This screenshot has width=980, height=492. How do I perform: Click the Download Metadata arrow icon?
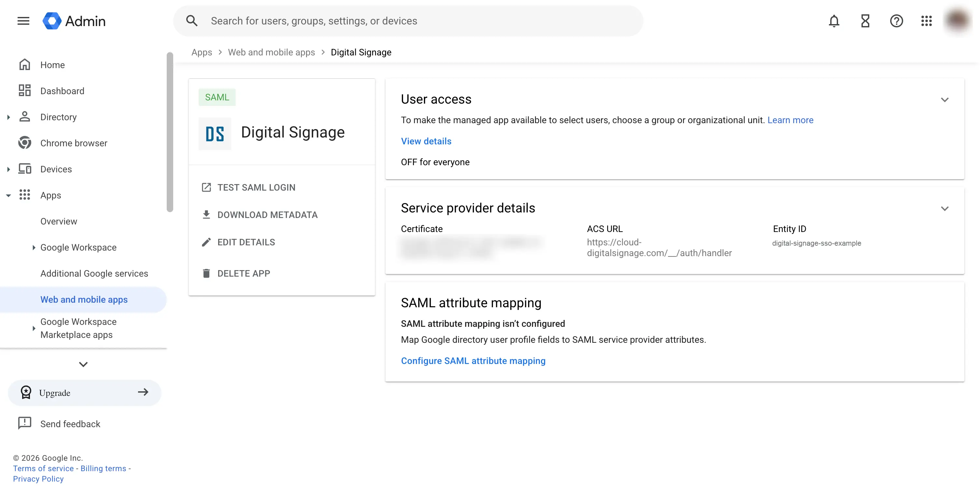(206, 215)
